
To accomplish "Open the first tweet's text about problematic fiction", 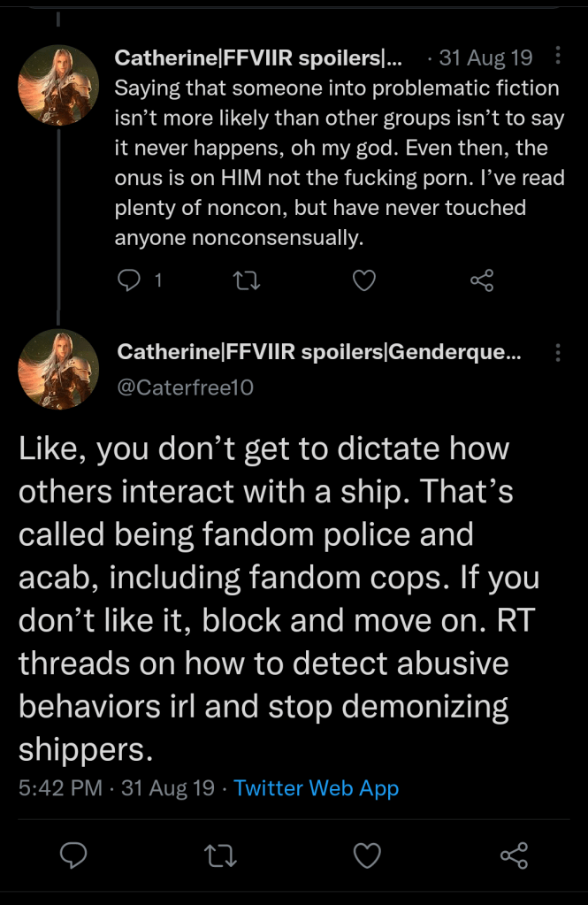I will [336, 163].
